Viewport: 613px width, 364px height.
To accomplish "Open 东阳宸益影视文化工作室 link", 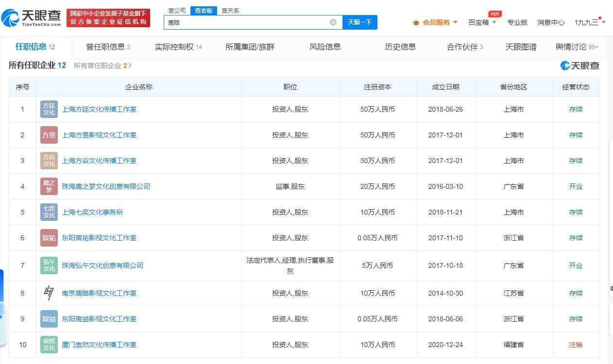I will tap(99, 319).
